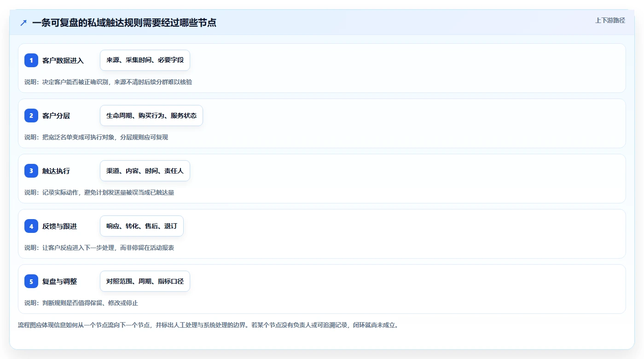Viewport: 644px width, 359px height.
Task: Select the 生命周期、购买行为、服务状态 chip
Action: pyautogui.click(x=151, y=116)
